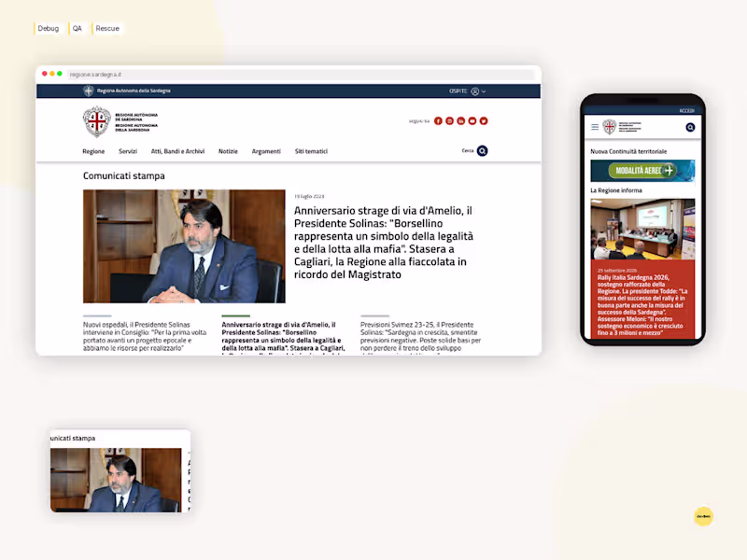The width and height of the screenshot is (747, 560).
Task: Open the Siti tematici menu item
Action: (311, 151)
